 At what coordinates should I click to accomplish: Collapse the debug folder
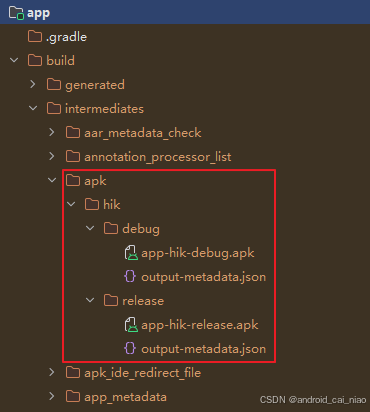(90, 228)
